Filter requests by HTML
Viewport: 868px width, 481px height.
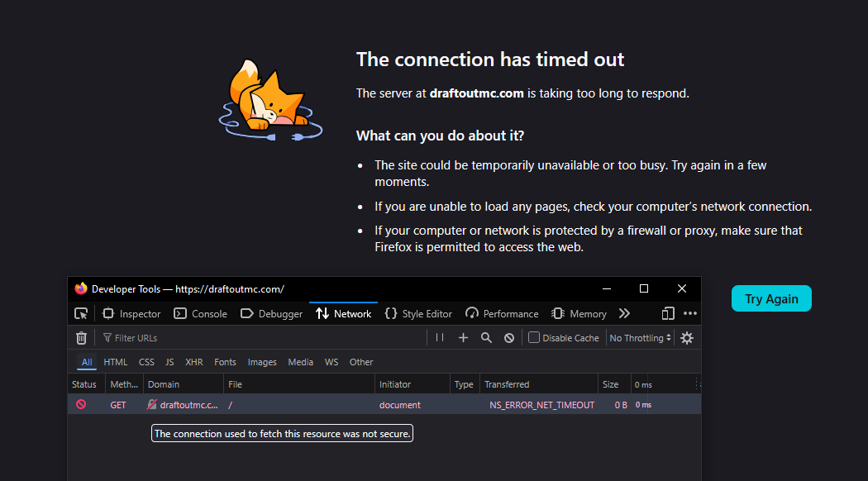(115, 362)
